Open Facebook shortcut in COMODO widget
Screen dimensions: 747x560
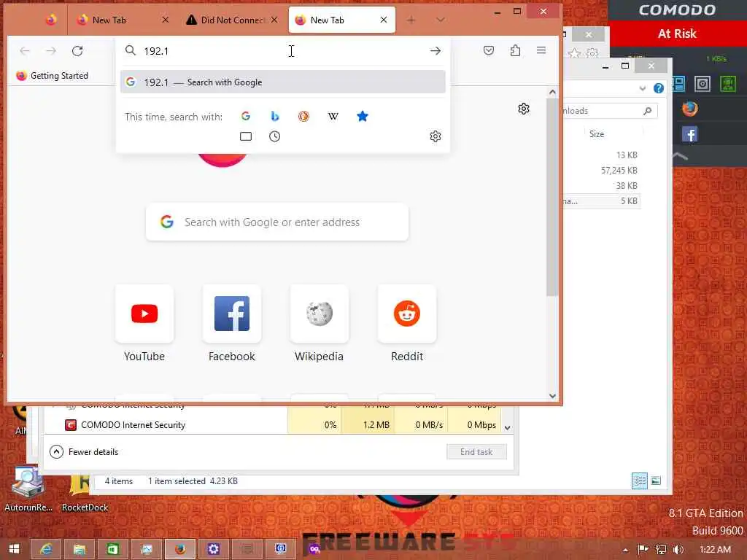(689, 134)
